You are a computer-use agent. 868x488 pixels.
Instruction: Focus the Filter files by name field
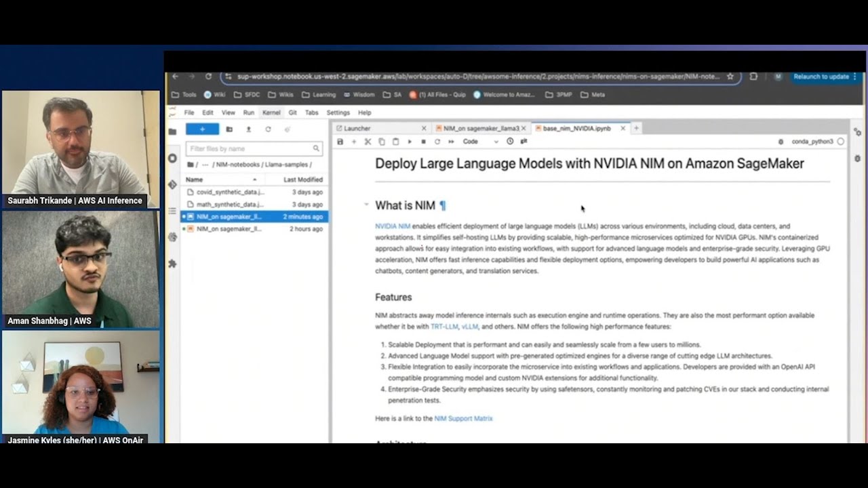(254, 148)
